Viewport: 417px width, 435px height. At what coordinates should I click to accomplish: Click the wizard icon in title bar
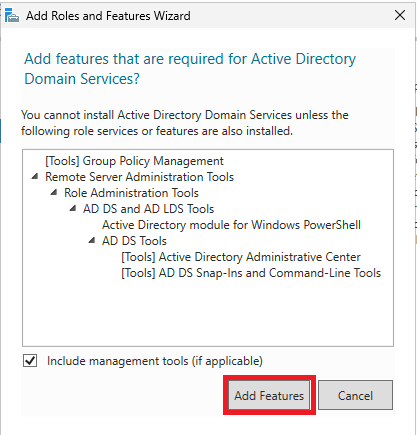click(x=12, y=15)
